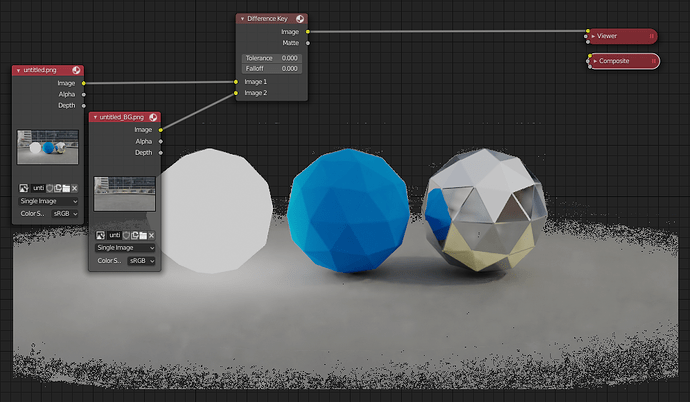Open image browse menu in untitled_BG.png node
690x402 pixels.
click(x=100, y=235)
